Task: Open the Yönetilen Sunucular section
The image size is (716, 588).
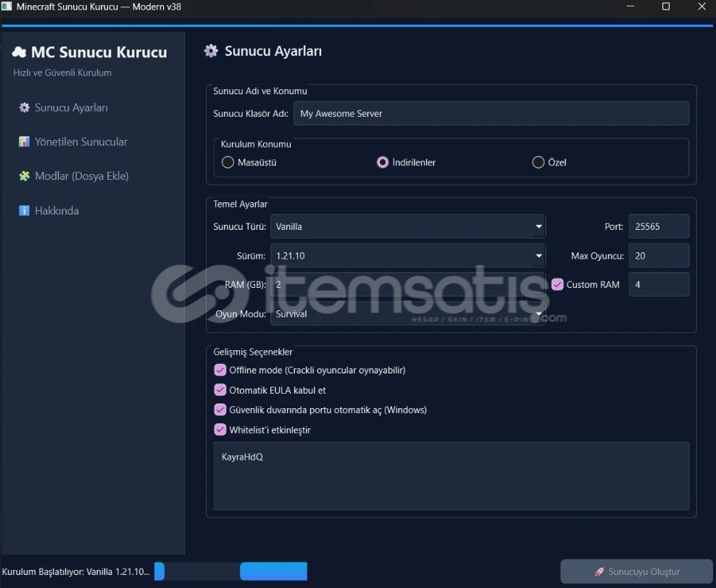Action: point(80,142)
